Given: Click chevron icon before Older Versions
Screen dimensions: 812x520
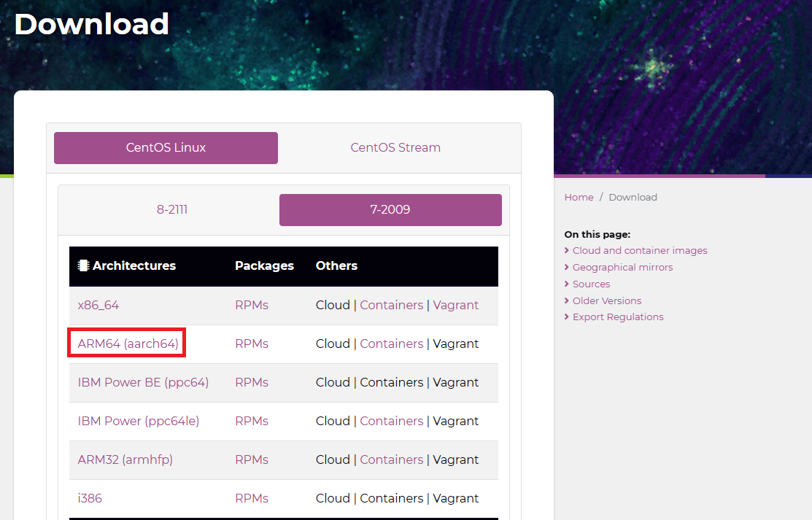Looking at the screenshot, I should click(x=567, y=300).
